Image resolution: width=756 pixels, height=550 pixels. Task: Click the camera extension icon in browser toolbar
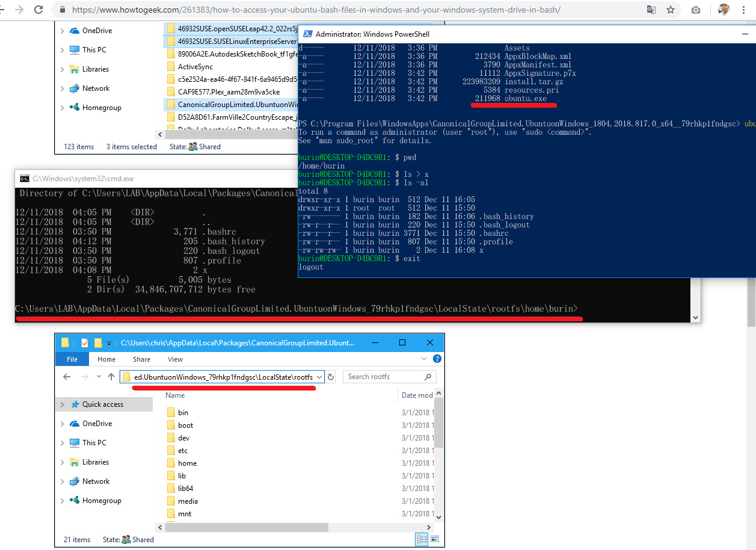click(696, 10)
